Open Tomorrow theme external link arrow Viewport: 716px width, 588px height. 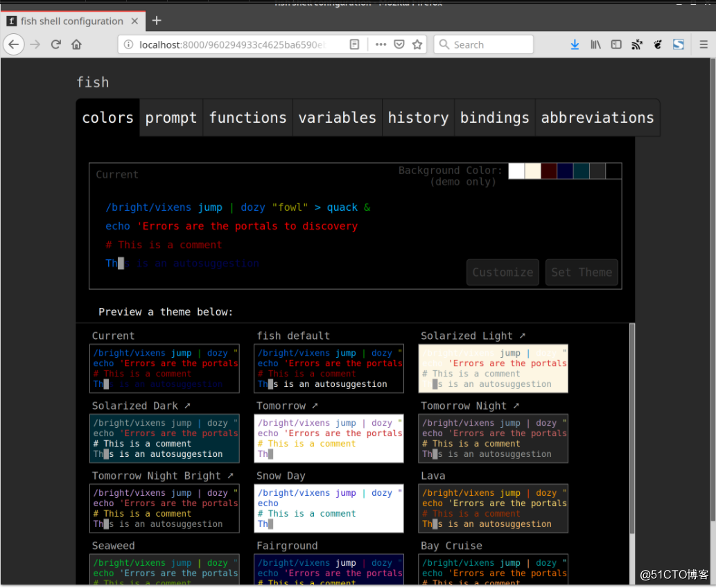click(x=315, y=406)
